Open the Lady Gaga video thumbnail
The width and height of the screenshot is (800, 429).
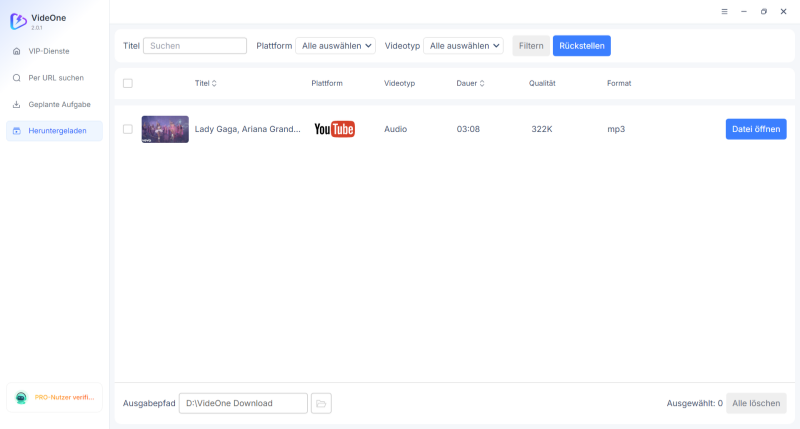165,129
